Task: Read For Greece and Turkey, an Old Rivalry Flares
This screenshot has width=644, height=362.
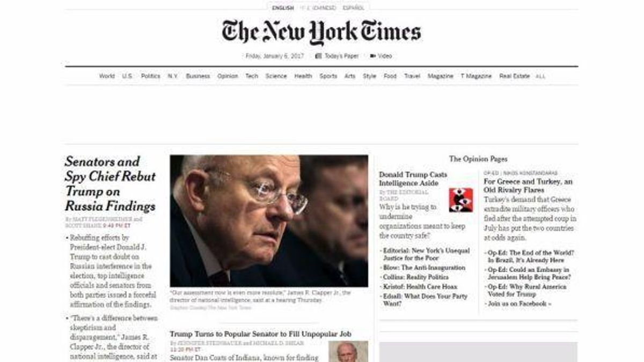Action: pyautogui.click(x=528, y=186)
